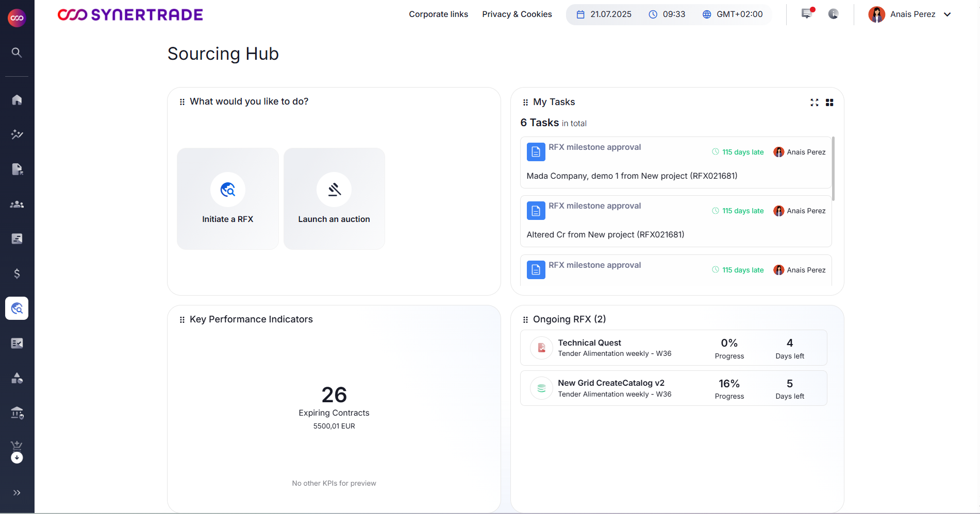Click the search icon in the sidebar

(16, 53)
